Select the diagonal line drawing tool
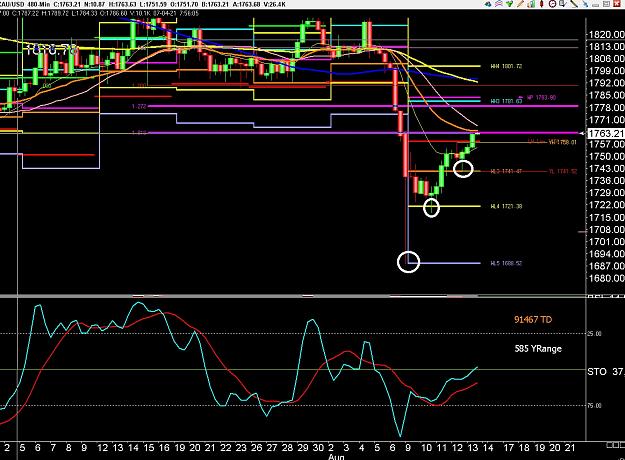 [x=574, y=4]
